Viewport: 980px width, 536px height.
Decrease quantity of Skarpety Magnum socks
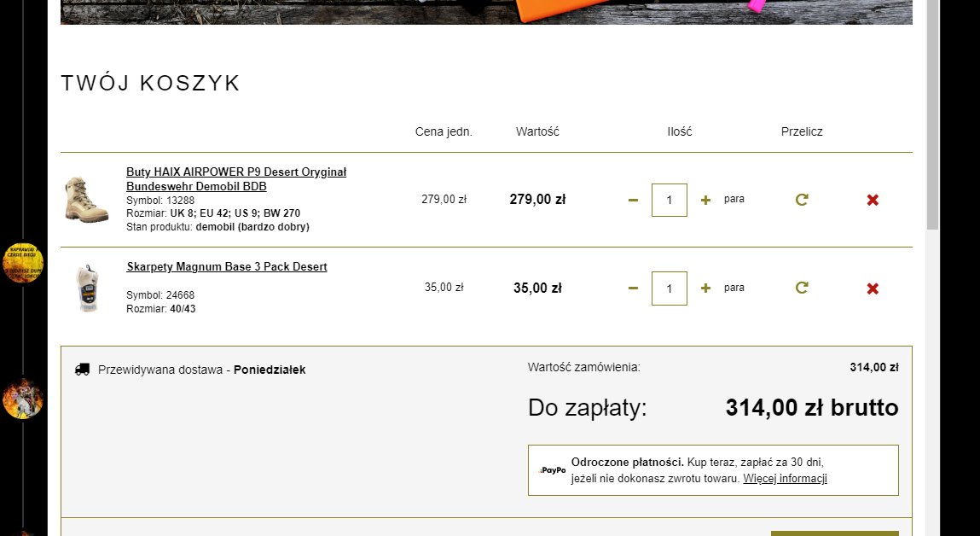coord(633,288)
